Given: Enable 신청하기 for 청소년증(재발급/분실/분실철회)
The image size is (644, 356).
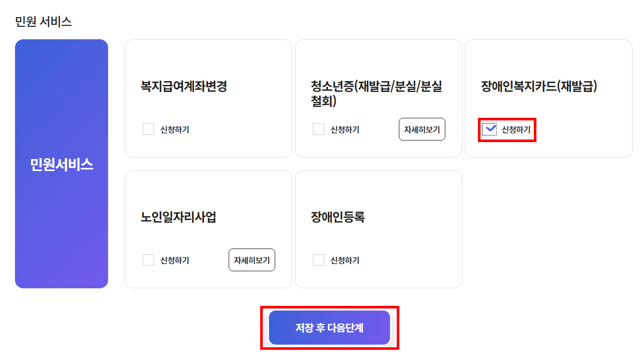Looking at the screenshot, I should [x=318, y=129].
